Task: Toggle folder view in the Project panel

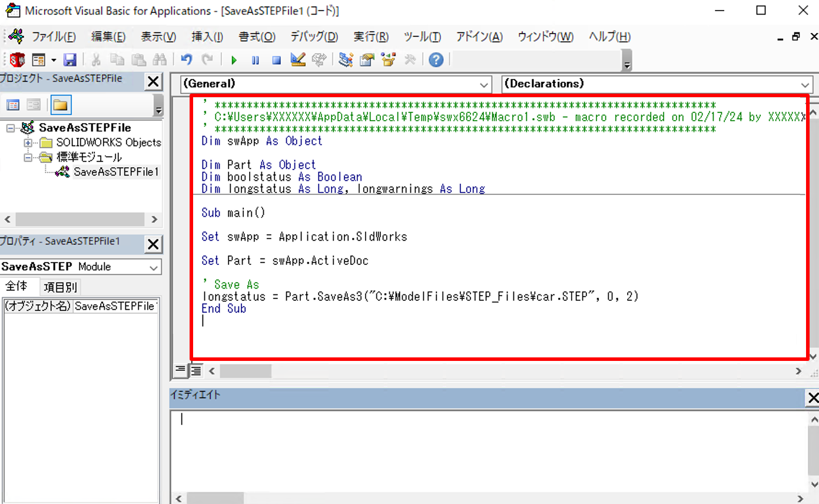Action: coord(61,105)
